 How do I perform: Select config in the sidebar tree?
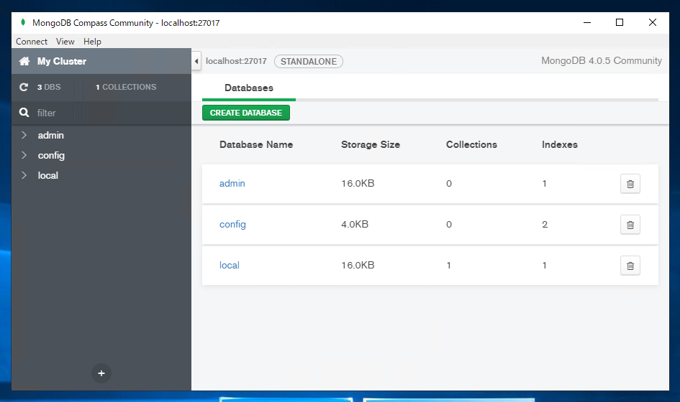pos(51,155)
